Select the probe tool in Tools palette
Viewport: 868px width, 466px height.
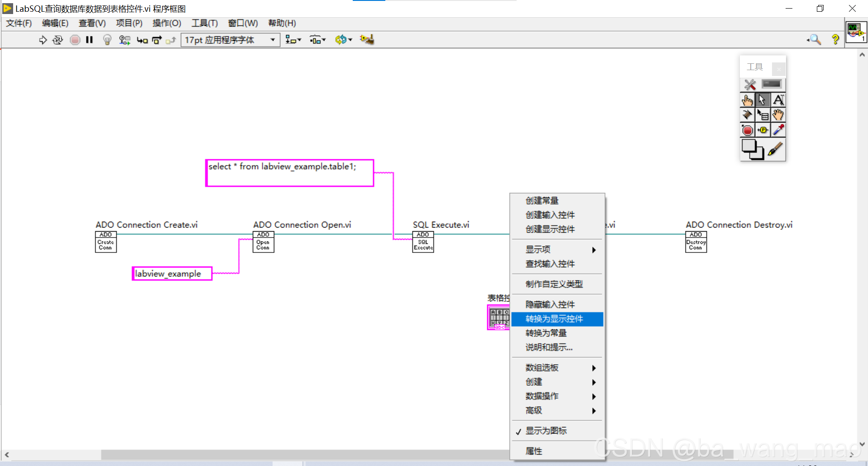(x=763, y=130)
